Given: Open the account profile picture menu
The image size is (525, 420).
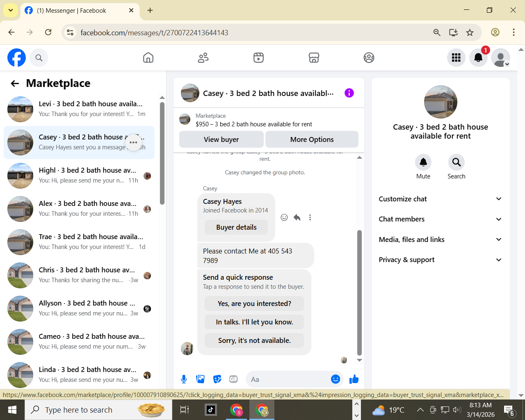Looking at the screenshot, I should click(x=500, y=58).
